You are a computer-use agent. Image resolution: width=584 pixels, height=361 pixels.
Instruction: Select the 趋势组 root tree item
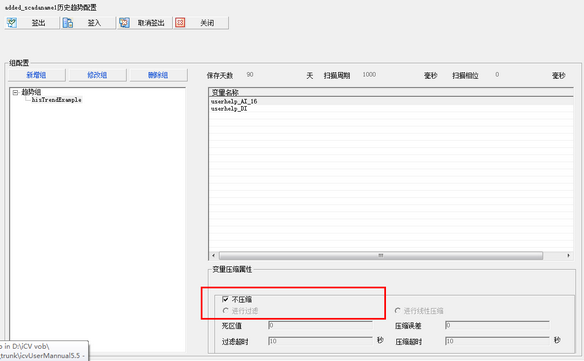pos(31,92)
